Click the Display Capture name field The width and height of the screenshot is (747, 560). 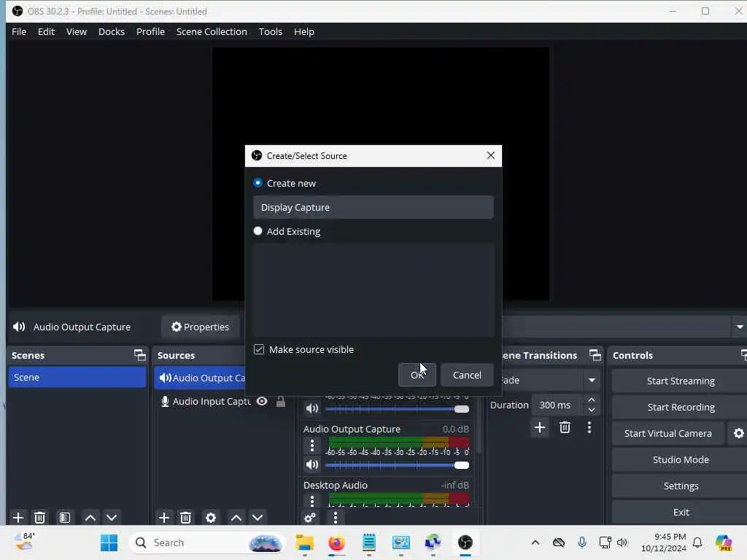[373, 207]
